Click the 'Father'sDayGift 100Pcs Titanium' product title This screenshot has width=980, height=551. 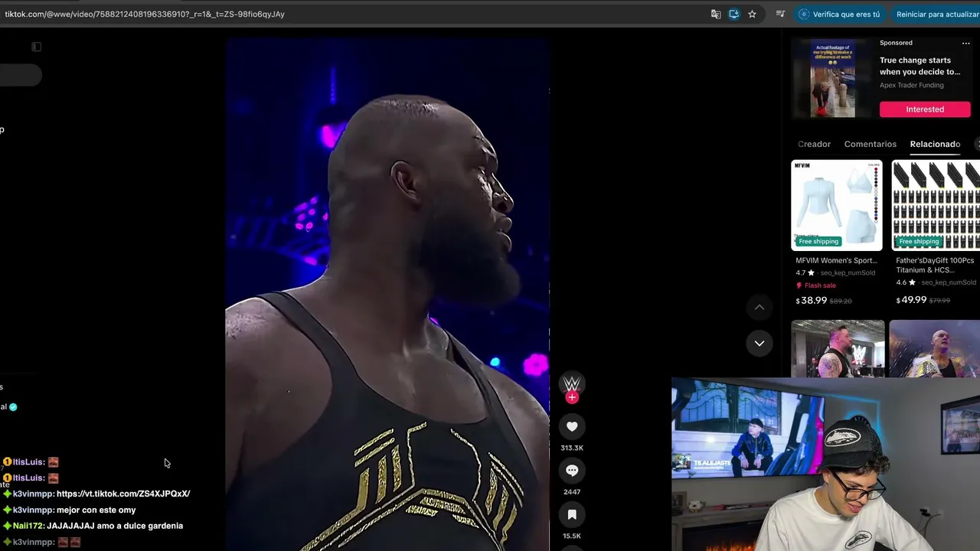(x=935, y=265)
